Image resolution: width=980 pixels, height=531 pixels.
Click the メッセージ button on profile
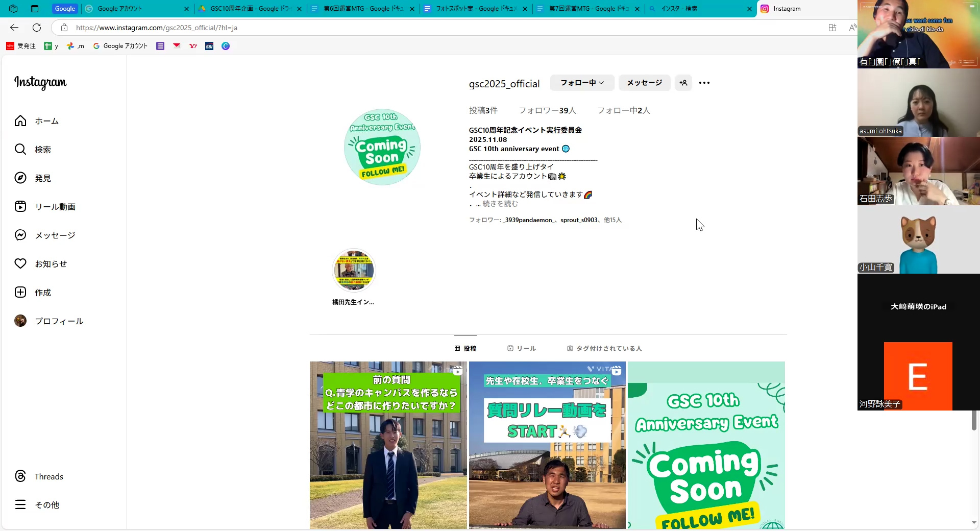[x=644, y=83]
